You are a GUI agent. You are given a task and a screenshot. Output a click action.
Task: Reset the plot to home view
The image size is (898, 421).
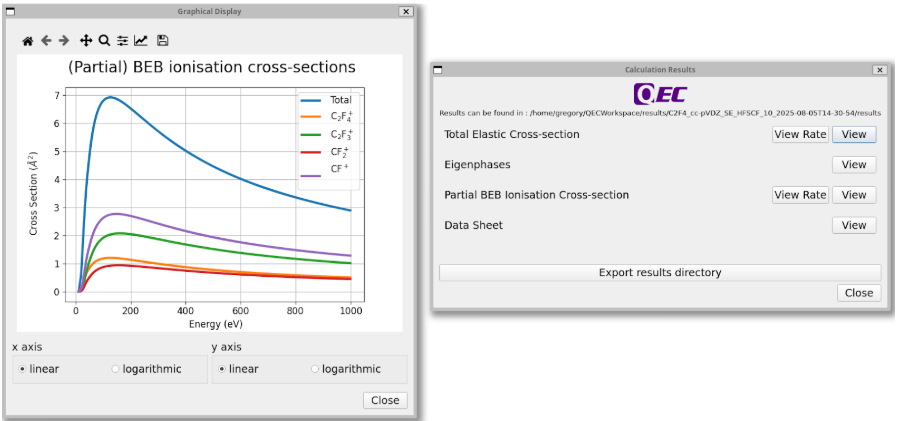[28, 41]
